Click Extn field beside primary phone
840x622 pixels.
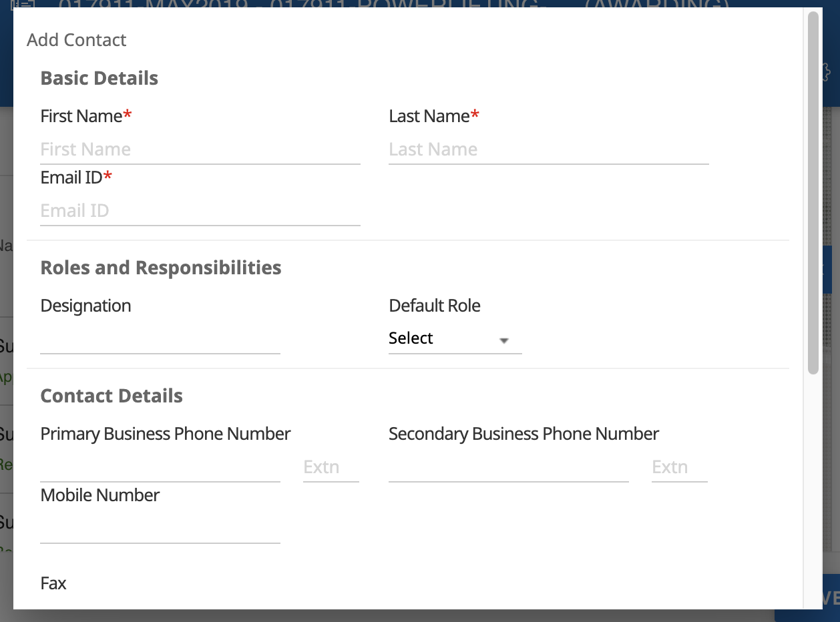point(331,467)
